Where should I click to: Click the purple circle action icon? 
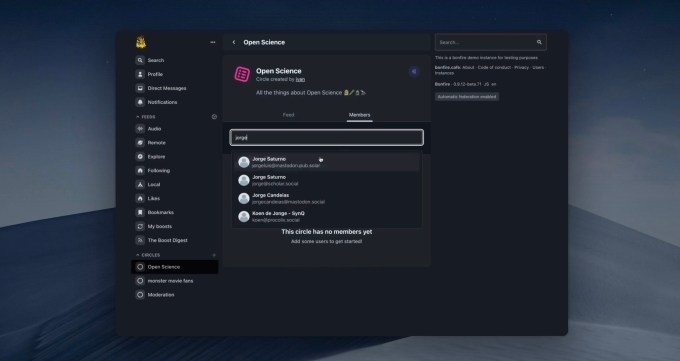pyautogui.click(x=414, y=72)
